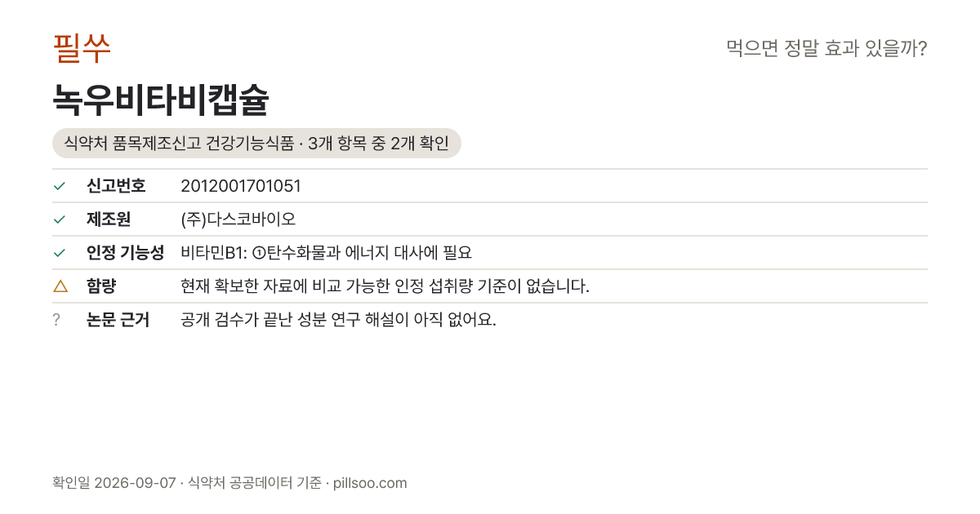
Task: Click the checkmark icon beside 인정 기능성
Action: coord(59,253)
